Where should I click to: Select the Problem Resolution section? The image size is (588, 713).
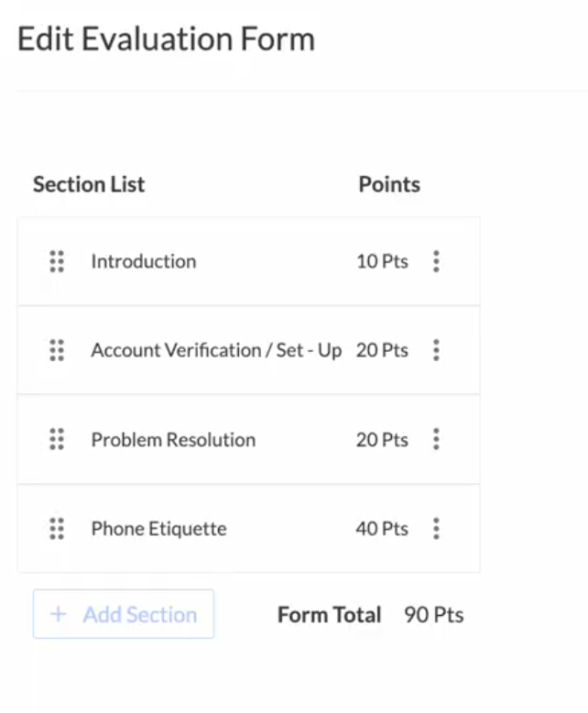click(x=173, y=440)
